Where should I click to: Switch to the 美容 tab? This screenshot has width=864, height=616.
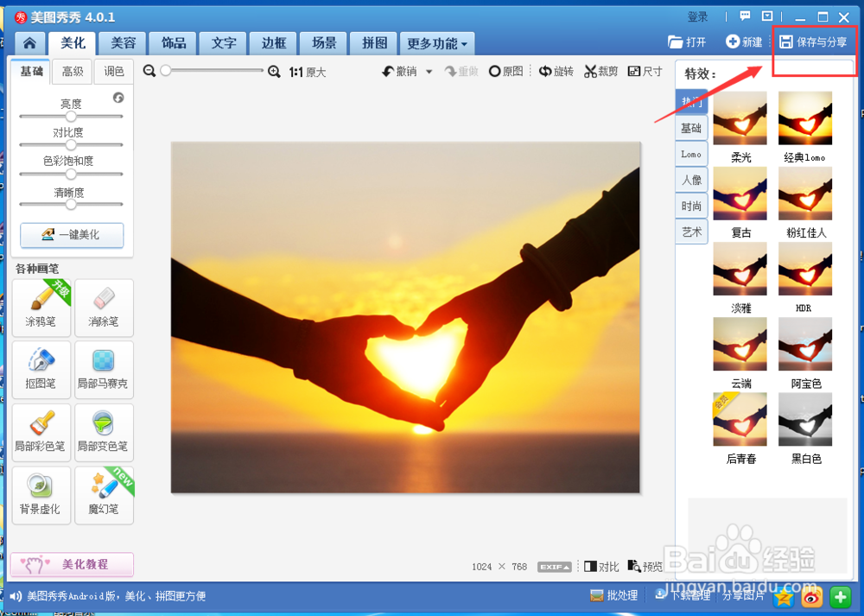[123, 43]
